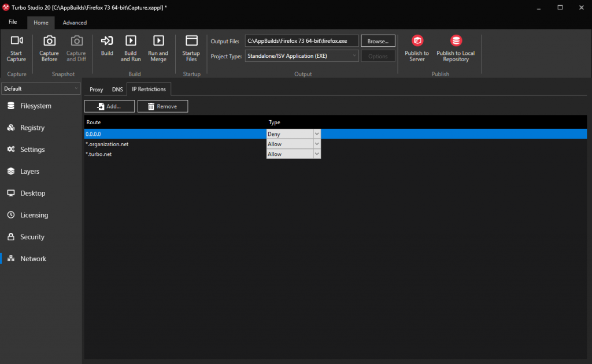This screenshot has height=364, width=592.
Task: Open the Filesystem section in the sidebar
Action: 35,106
